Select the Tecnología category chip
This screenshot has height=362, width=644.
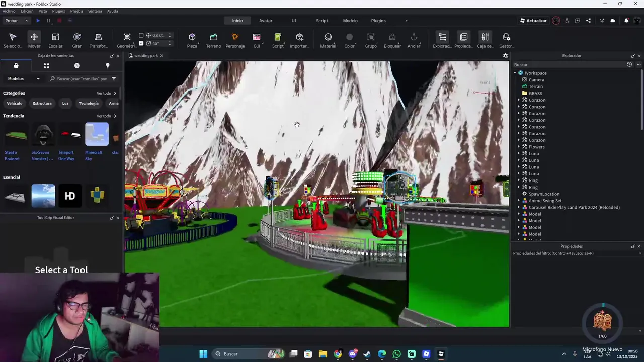click(89, 103)
